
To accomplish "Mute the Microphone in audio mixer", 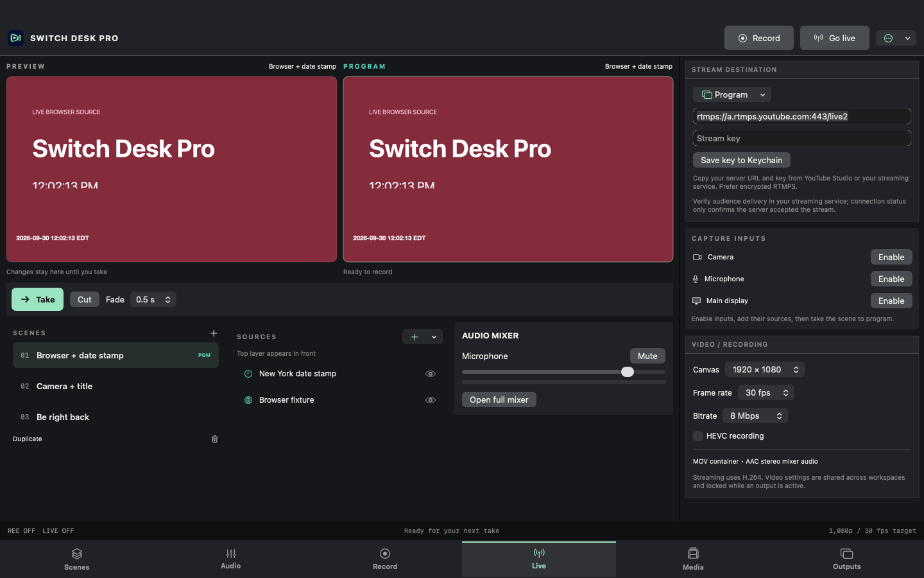I will [647, 356].
